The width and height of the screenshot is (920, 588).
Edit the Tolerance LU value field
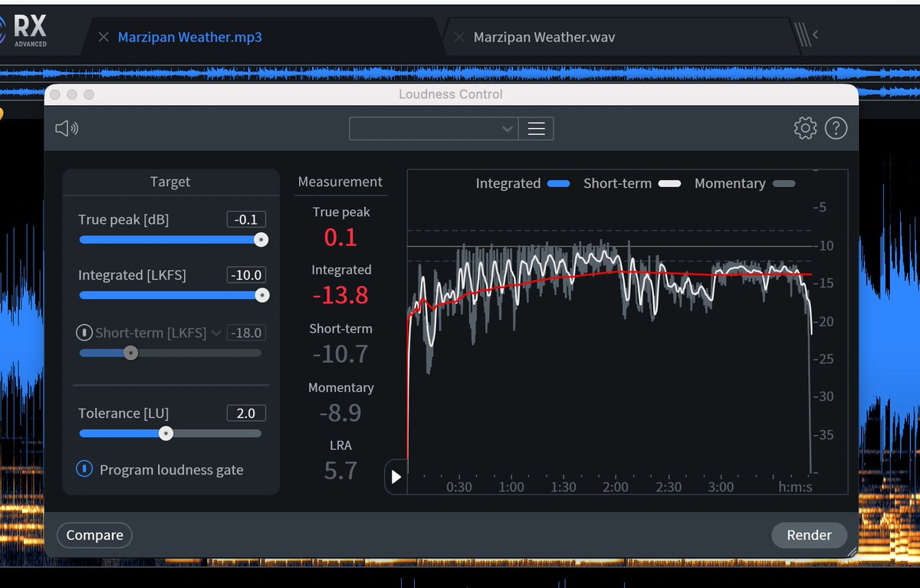246,413
